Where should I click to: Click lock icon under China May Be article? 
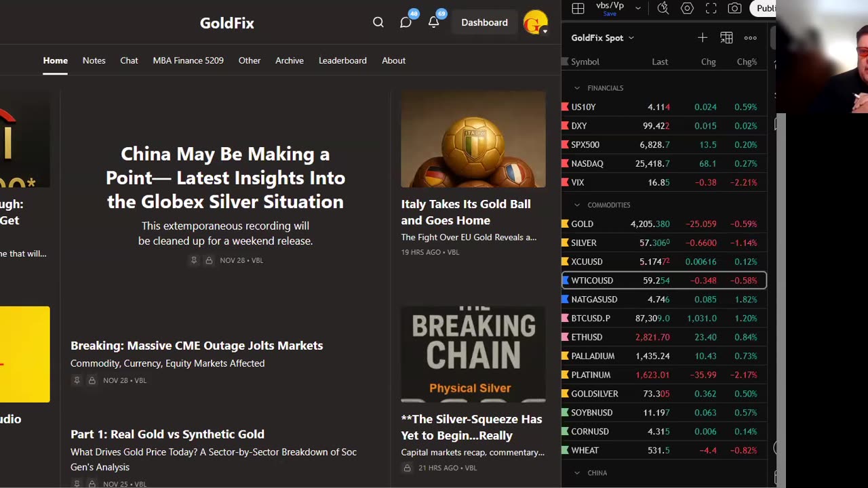209,260
